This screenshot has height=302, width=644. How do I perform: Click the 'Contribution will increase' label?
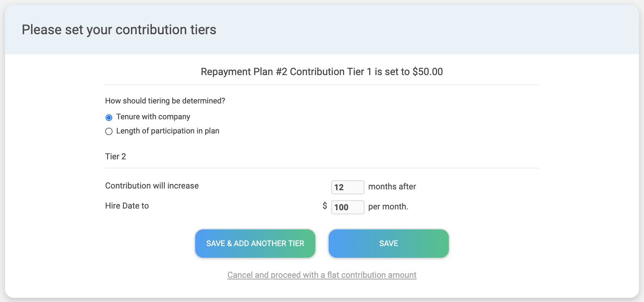tap(152, 186)
